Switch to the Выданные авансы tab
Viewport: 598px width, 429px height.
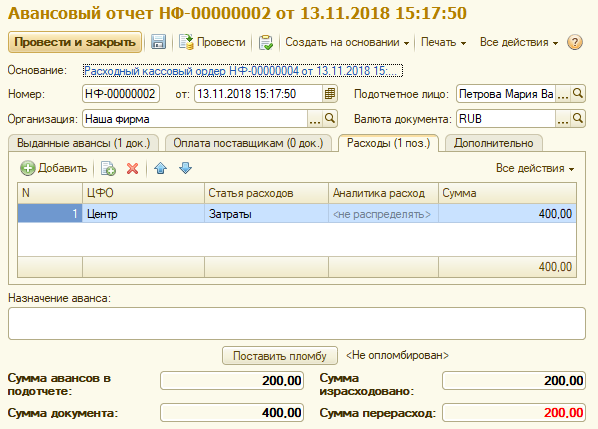point(84,143)
